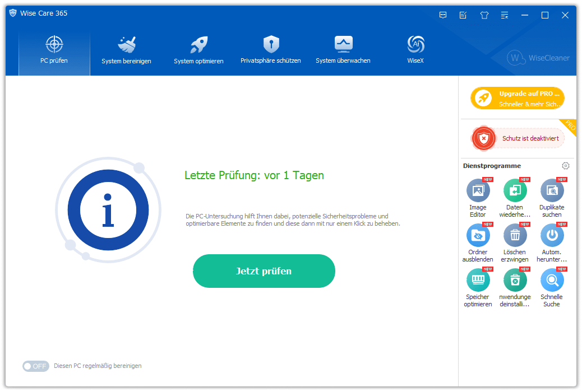Screen dimensions: 582x392
Task: Click the Jetzt prüfen button
Action: [264, 271]
